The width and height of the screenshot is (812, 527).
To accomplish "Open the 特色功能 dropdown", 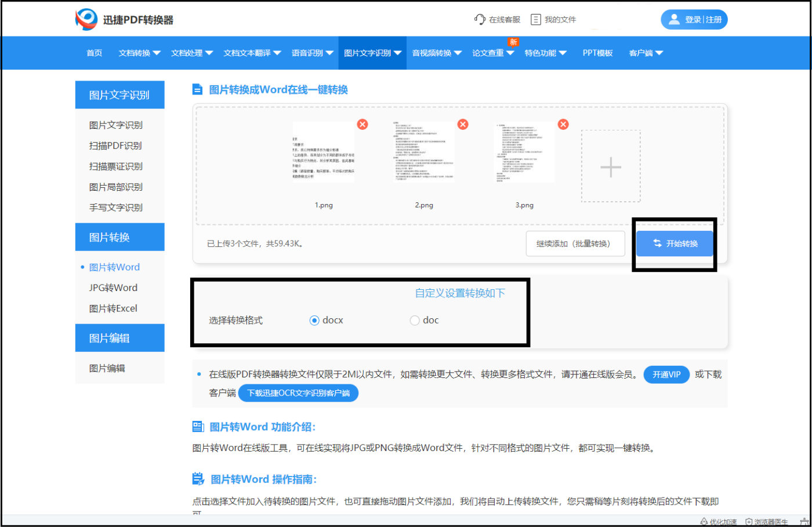I will (x=545, y=52).
